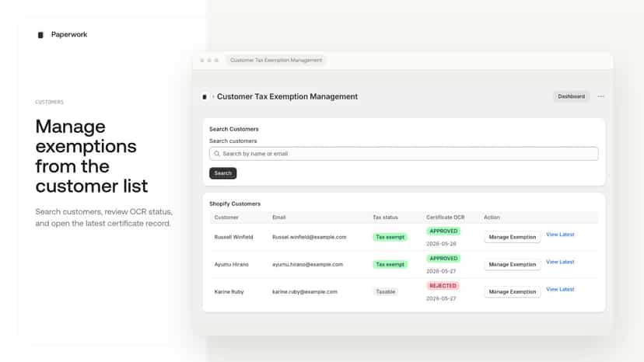The height and width of the screenshot is (362, 644).
Task: Manage exemption for Karine Ruby
Action: 512,292
